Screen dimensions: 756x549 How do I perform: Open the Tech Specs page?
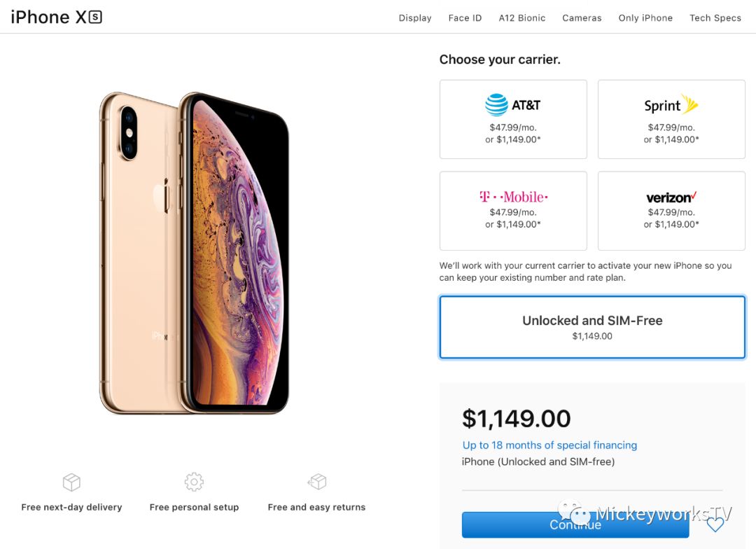(715, 18)
